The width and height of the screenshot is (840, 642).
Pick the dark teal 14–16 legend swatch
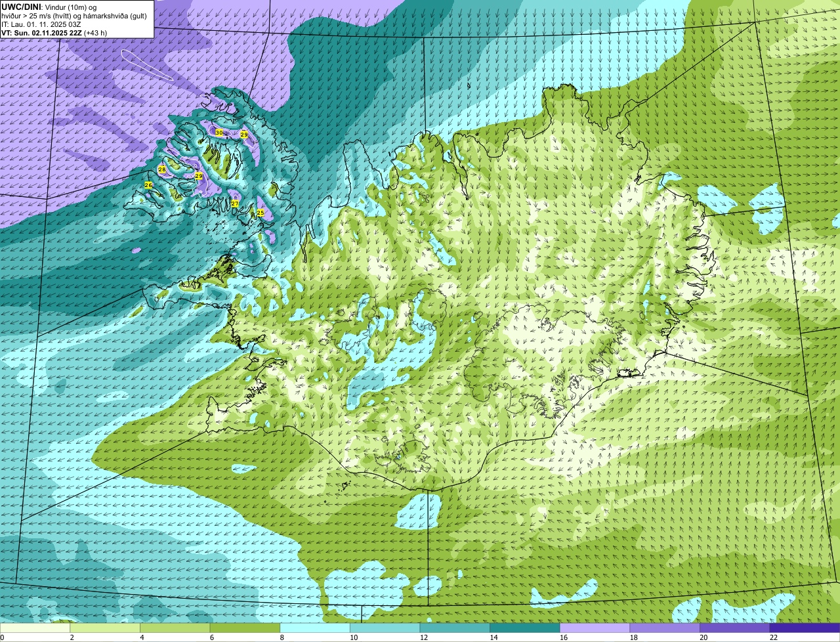point(525,628)
